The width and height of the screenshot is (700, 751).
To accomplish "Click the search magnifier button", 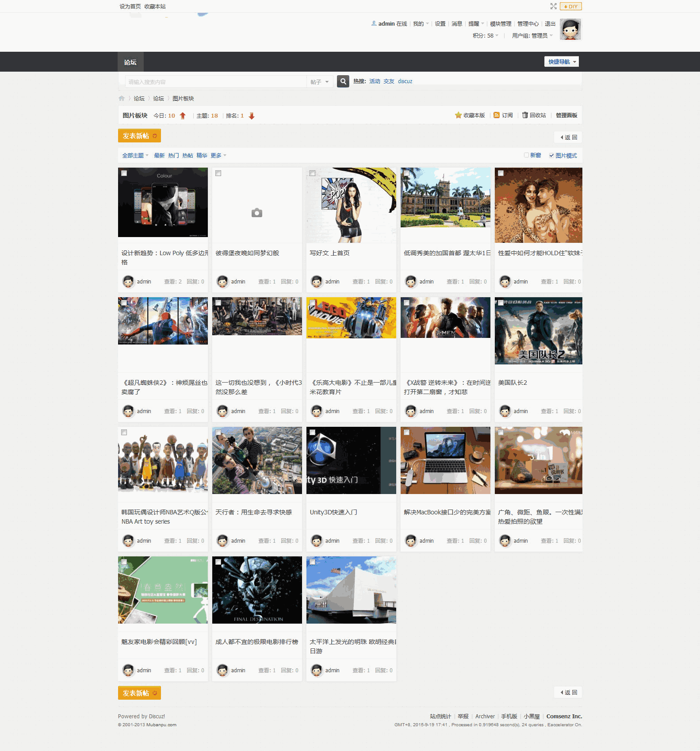I will [x=343, y=81].
